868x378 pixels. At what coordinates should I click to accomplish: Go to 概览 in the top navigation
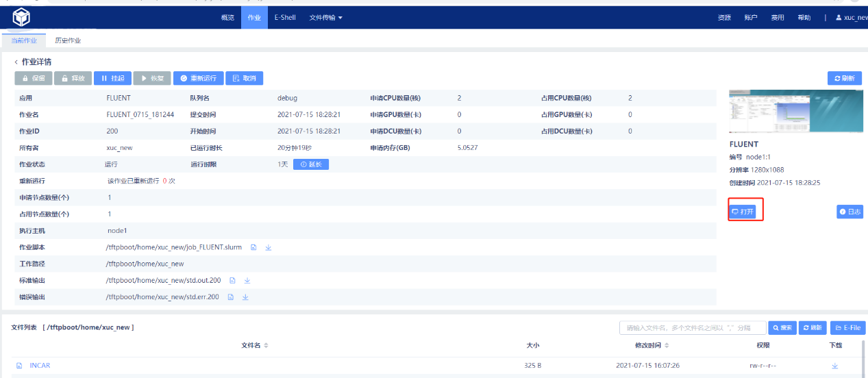(x=227, y=17)
